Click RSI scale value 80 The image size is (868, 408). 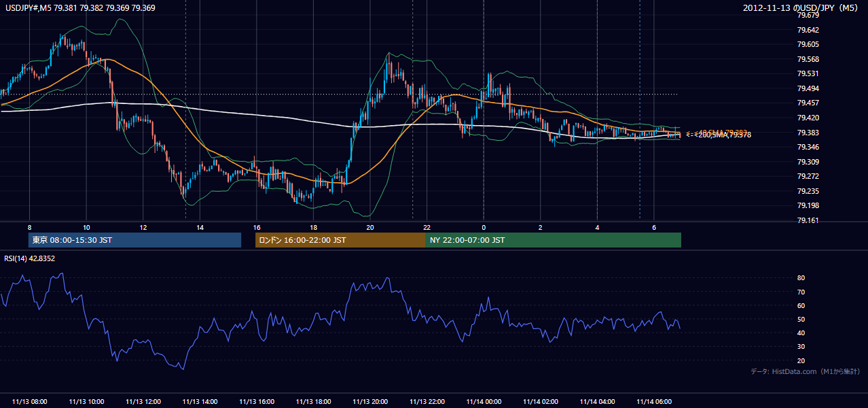coord(801,278)
